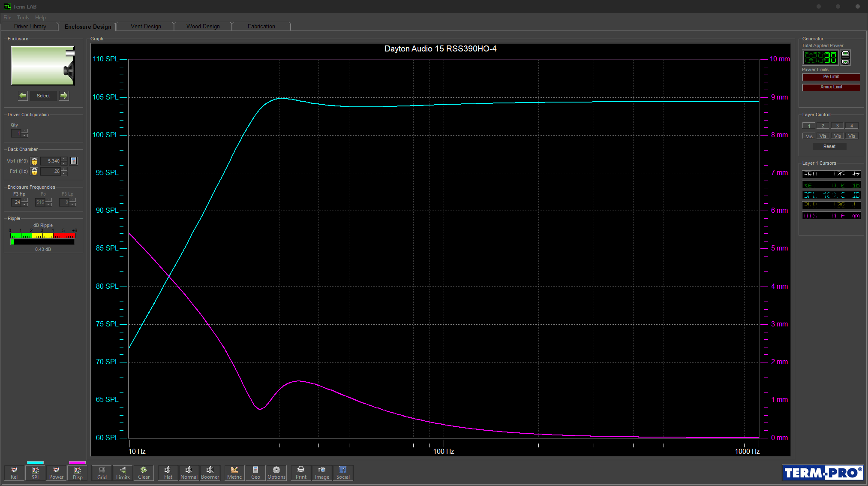Print the graph with Print icon
This screenshot has width=868, height=486.
coord(301,473)
